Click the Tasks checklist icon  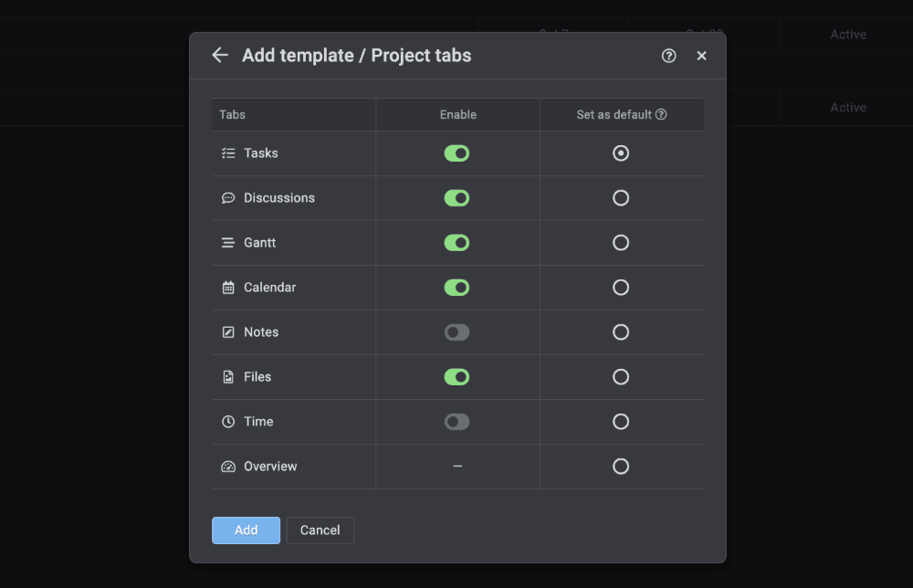[x=228, y=153]
